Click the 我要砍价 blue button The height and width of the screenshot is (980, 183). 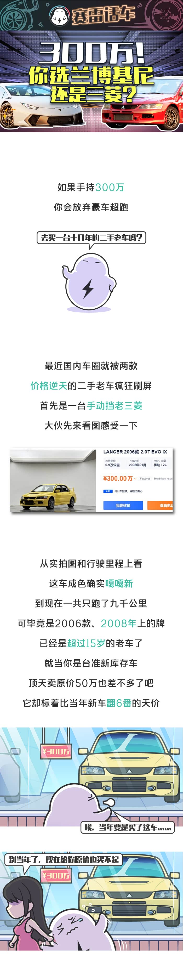pyautogui.click(x=123, y=505)
